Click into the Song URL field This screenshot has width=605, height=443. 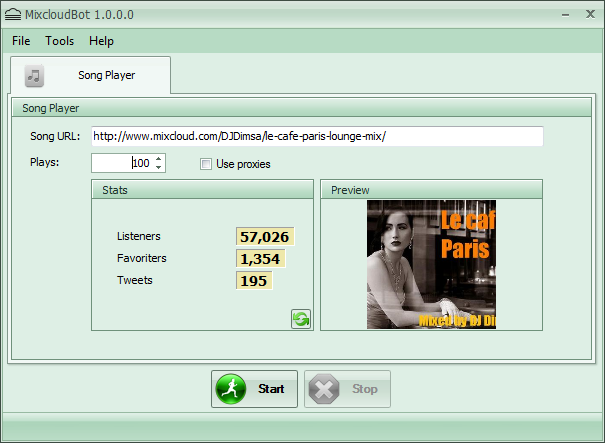pos(317,136)
